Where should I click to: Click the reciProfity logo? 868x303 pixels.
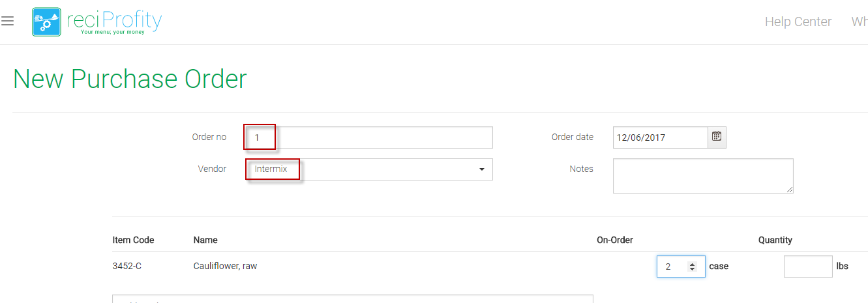97,22
